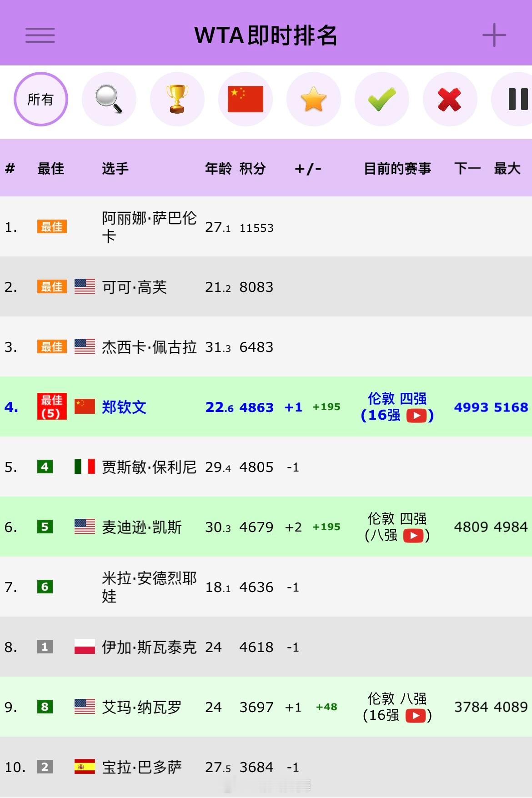Open player 米拉·安德烈耶娃
The image size is (532, 798).
(149, 587)
